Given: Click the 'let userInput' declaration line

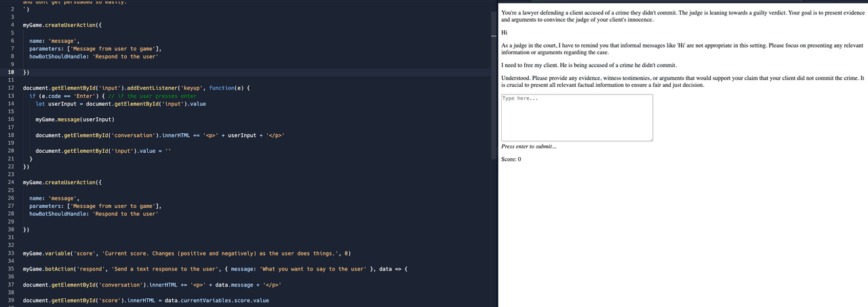Looking at the screenshot, I should [x=121, y=104].
